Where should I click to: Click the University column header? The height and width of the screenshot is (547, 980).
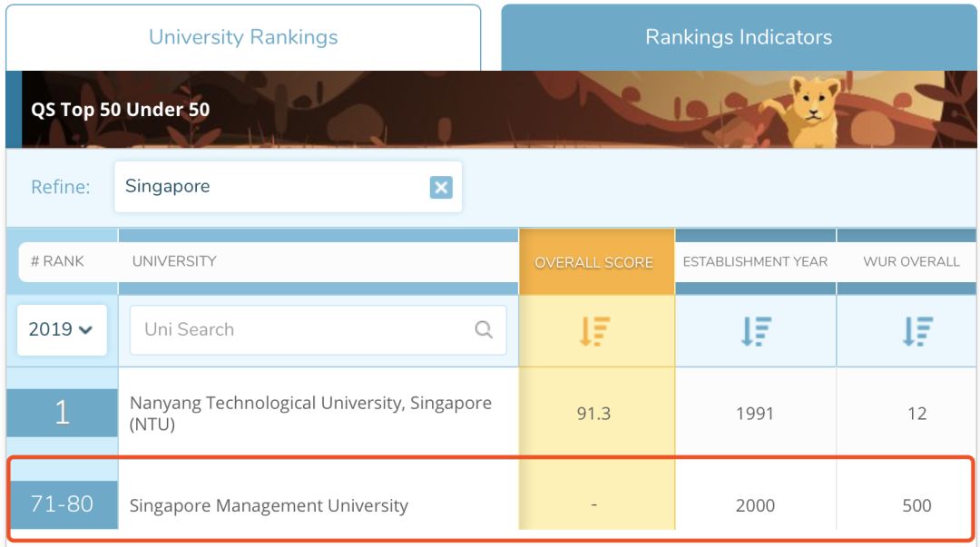(x=174, y=261)
